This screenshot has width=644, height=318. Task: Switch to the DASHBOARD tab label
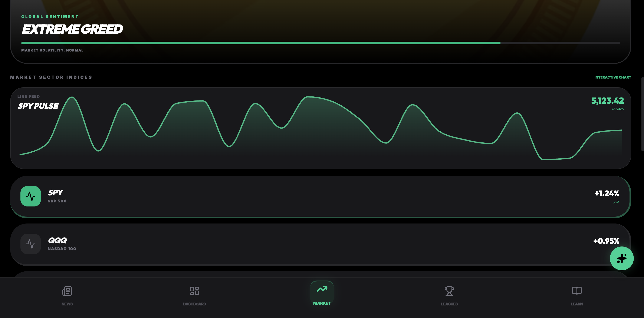(194, 304)
